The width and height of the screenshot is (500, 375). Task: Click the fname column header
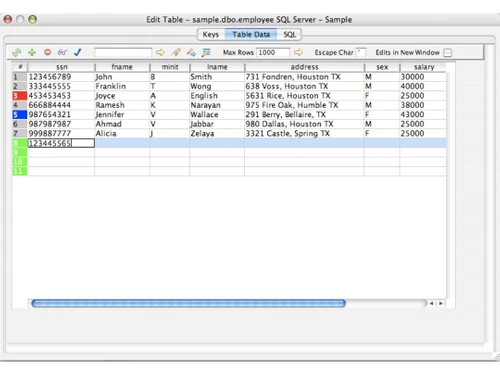[x=122, y=67]
